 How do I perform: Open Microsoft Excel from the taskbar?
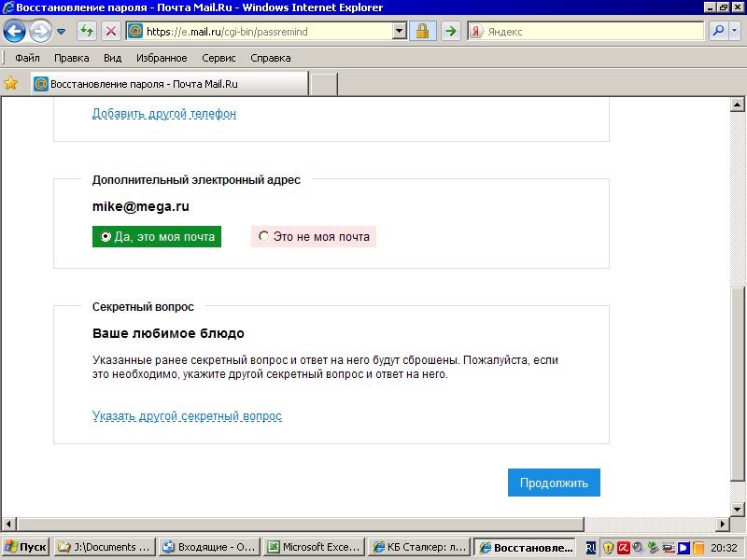click(311, 547)
